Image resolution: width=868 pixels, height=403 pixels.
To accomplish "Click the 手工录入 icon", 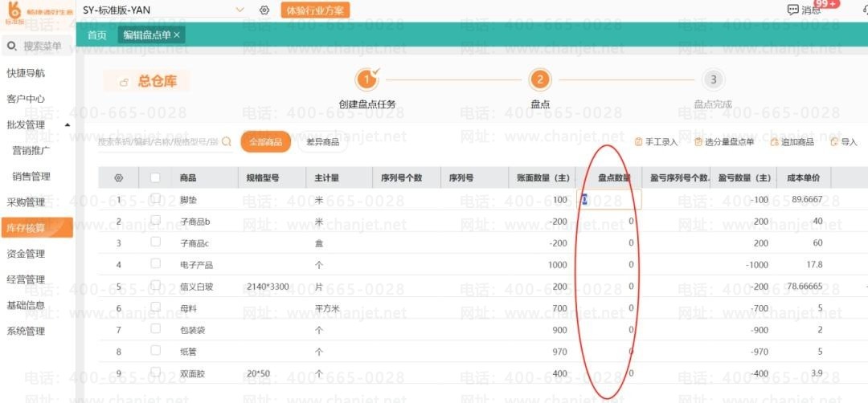I will click(x=638, y=142).
